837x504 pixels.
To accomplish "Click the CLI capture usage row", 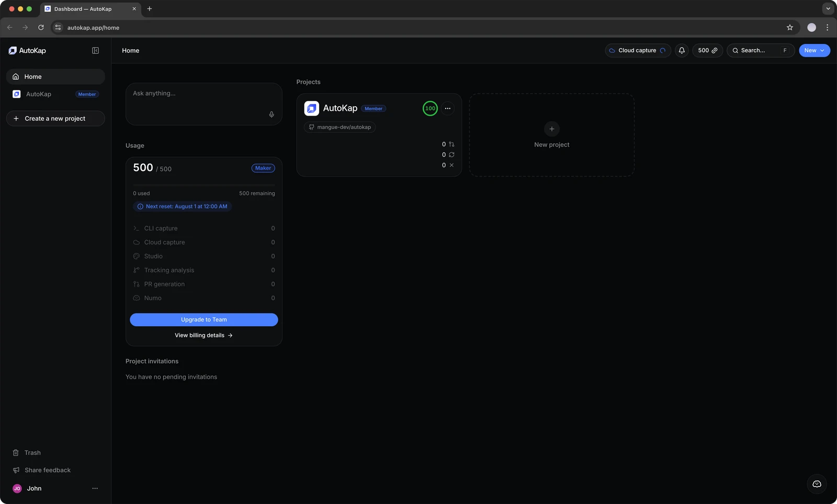I will click(x=204, y=228).
